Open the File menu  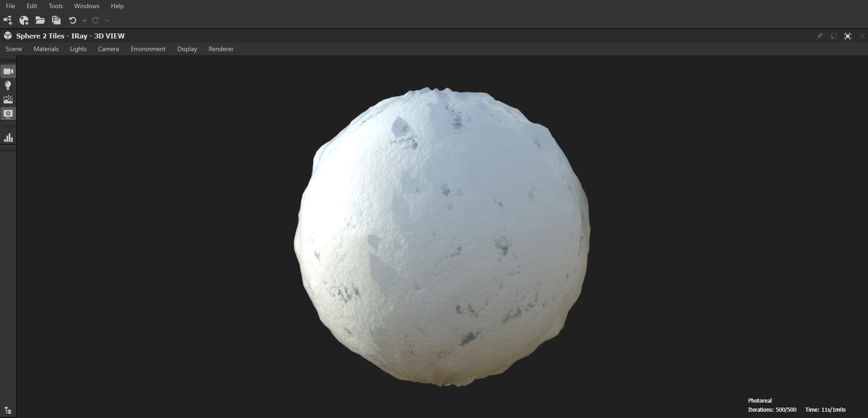pyautogui.click(x=10, y=6)
